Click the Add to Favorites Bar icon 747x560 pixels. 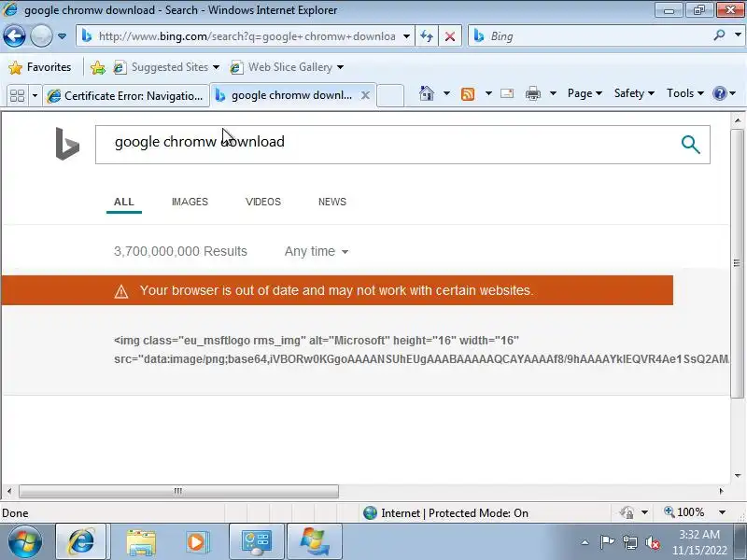click(x=98, y=67)
